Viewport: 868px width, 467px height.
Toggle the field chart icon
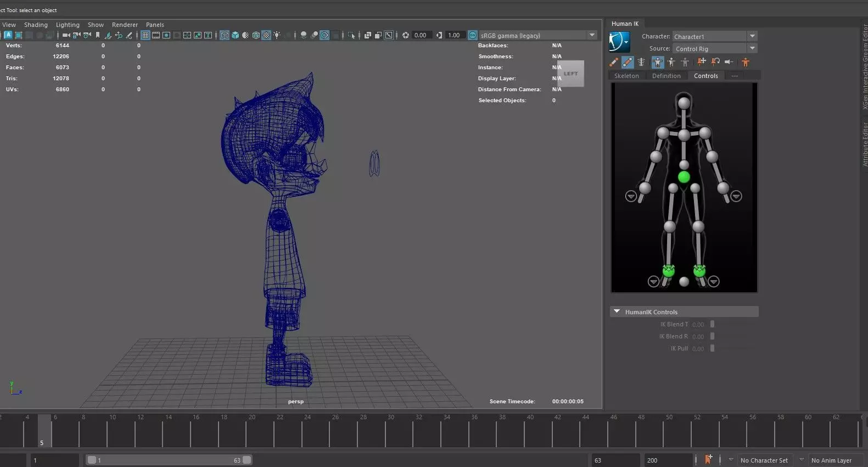(187, 35)
